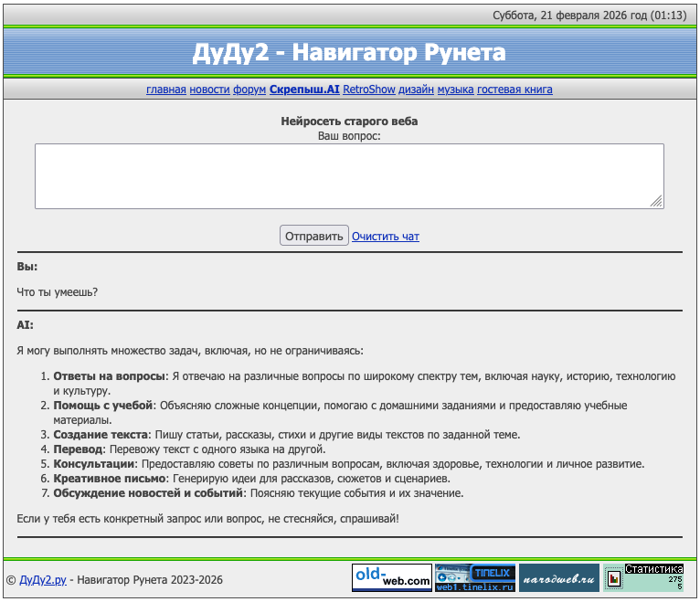Screen dimensions: 700x602
Task: Click the Нейросеть старого веба heading
Action: coord(349,121)
